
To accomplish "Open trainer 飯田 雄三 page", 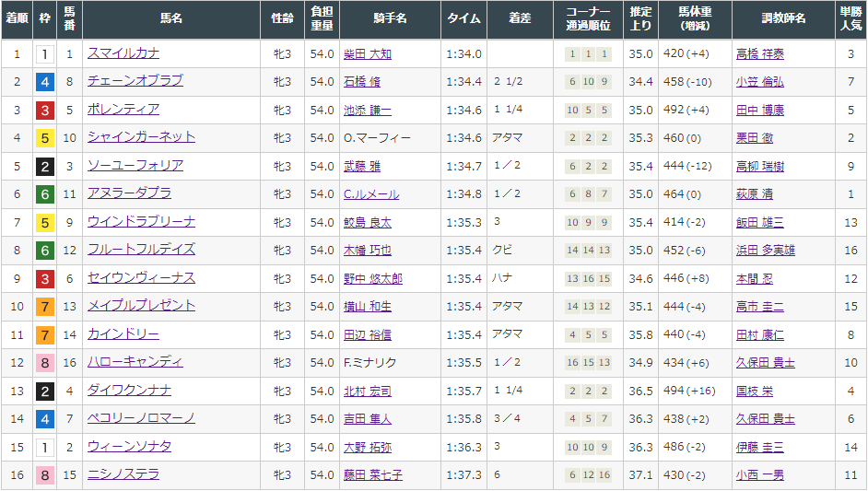I will 760,223.
